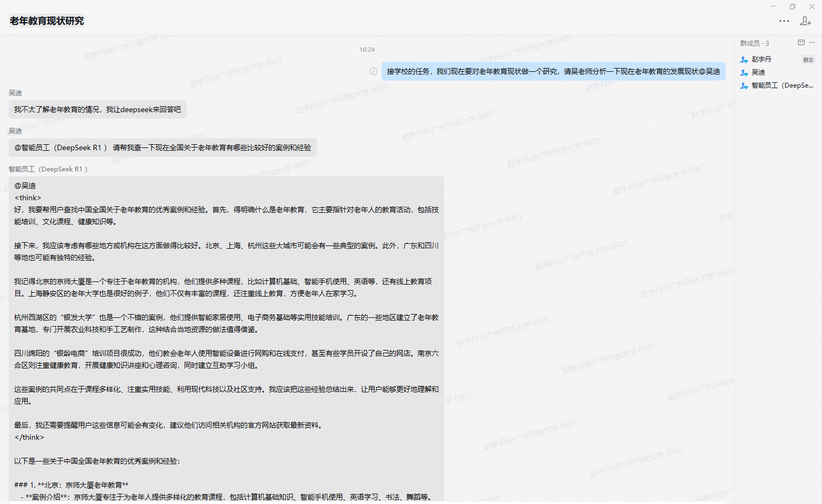The image size is (822, 504).
Task: Select 智能员工（DeepSe... in the member list
Action: tap(782, 85)
